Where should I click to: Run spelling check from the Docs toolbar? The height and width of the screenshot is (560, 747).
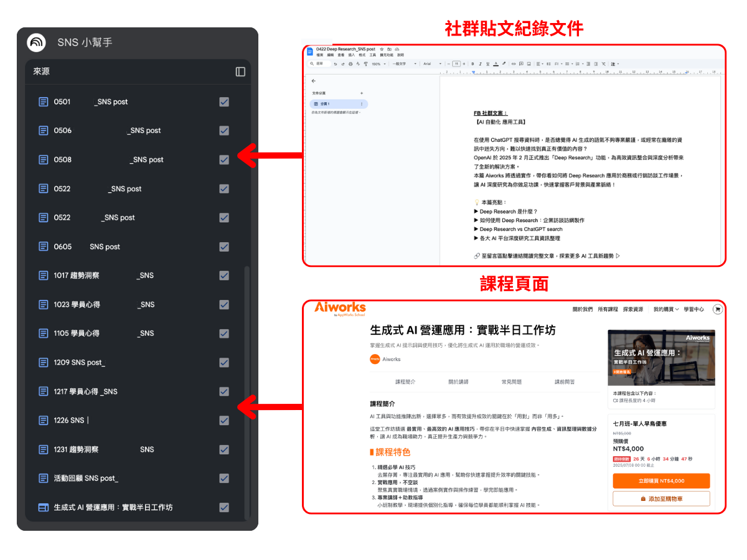pos(358,63)
